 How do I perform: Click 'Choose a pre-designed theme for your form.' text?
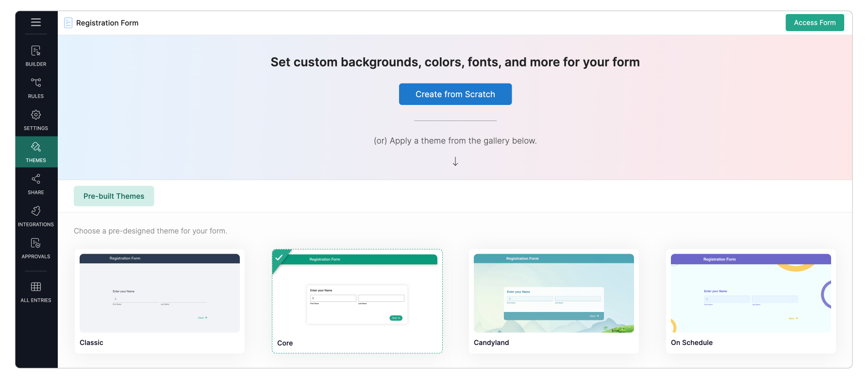[150, 231]
